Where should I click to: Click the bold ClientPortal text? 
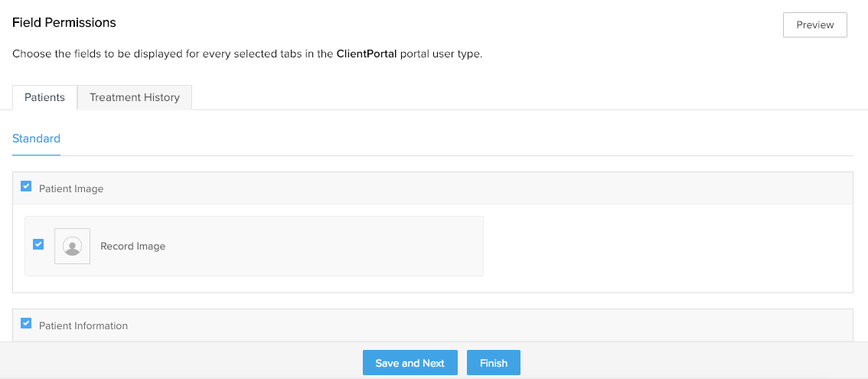click(367, 54)
